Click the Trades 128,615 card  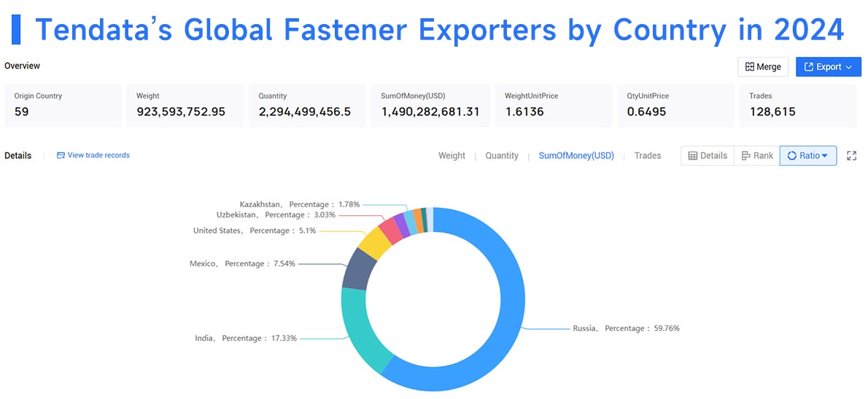pos(798,106)
